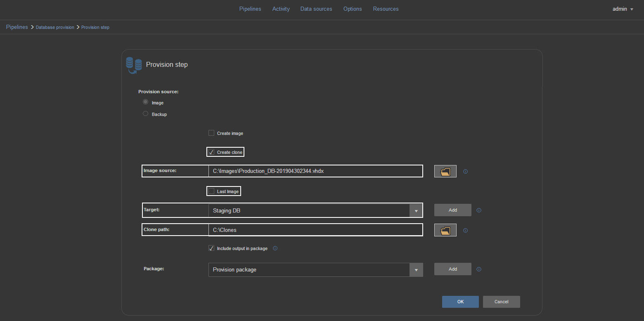644x321 pixels.
Task: Click info icon next to Image source
Action: [x=465, y=172]
